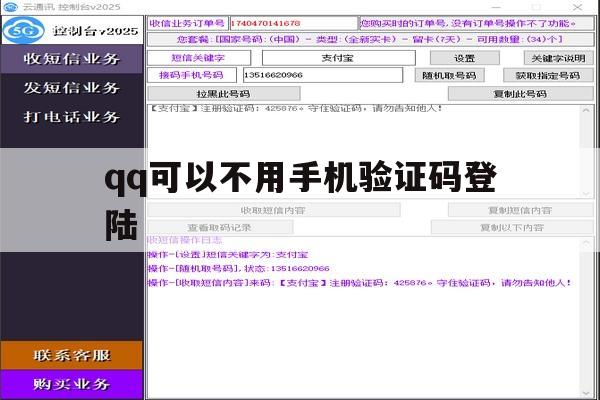600x400 pixels.
Task: Click 复制短信内容 button
Action: coord(520,210)
